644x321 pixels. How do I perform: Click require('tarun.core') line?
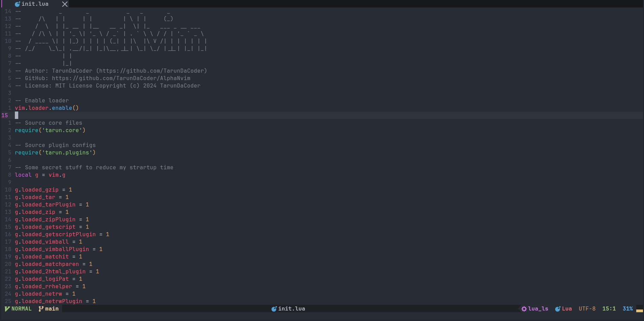coord(50,130)
